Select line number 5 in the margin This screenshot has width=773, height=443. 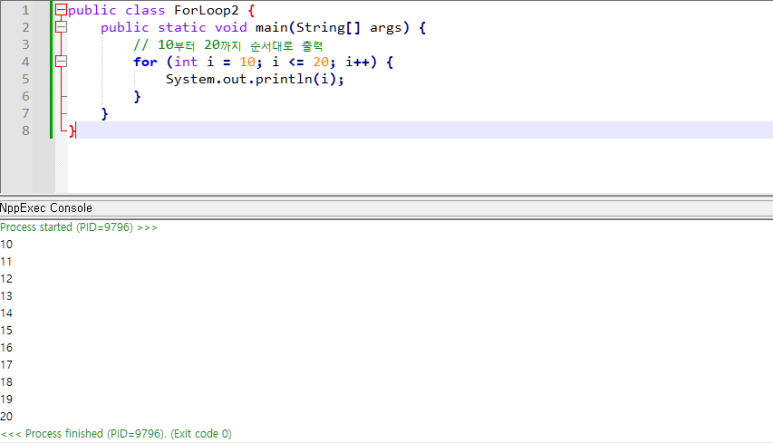(x=25, y=79)
